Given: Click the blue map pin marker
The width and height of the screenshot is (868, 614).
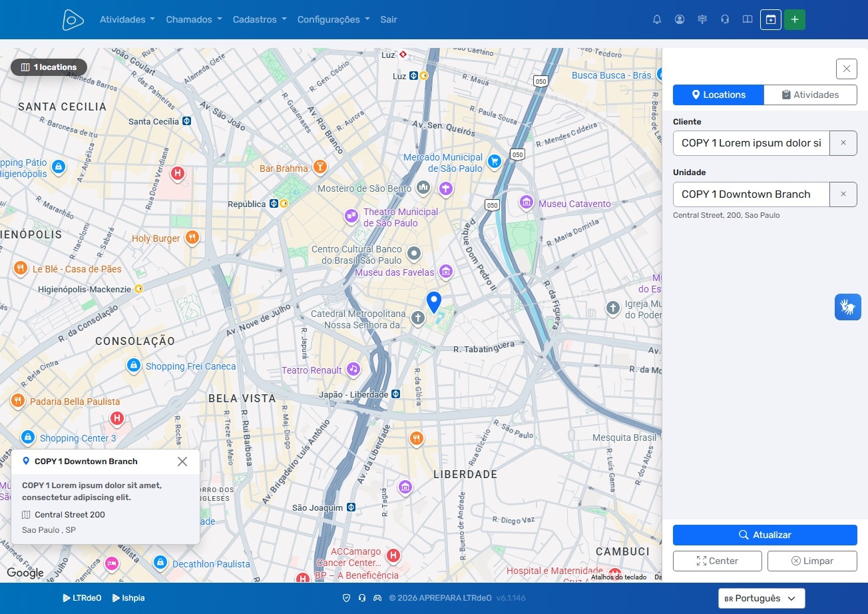Looking at the screenshot, I should click(434, 302).
